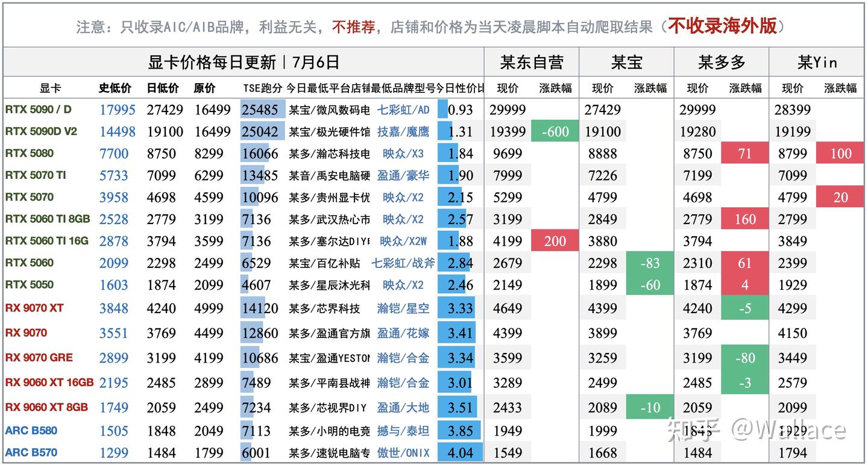
Task: Click store cell 某宝/微风数码电
Action: pyautogui.click(x=329, y=110)
